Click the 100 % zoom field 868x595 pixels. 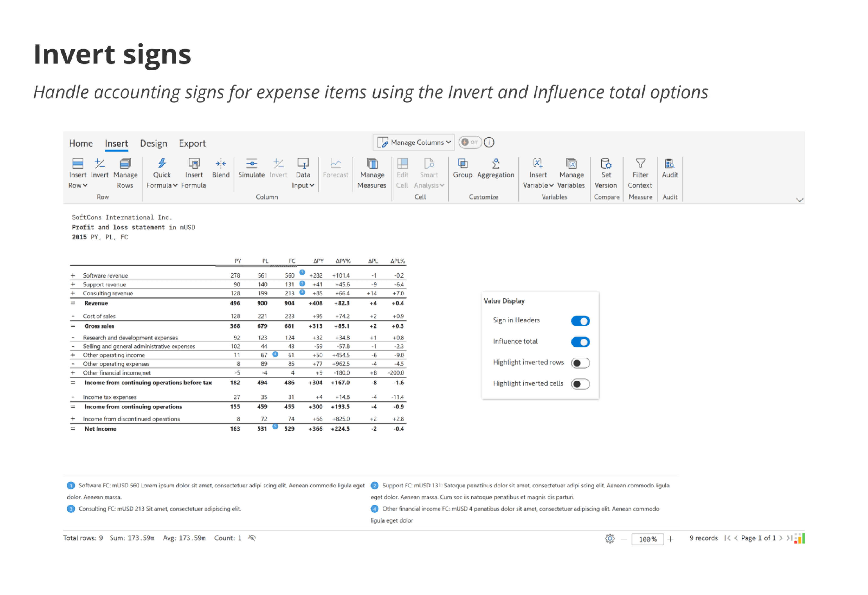click(x=647, y=539)
